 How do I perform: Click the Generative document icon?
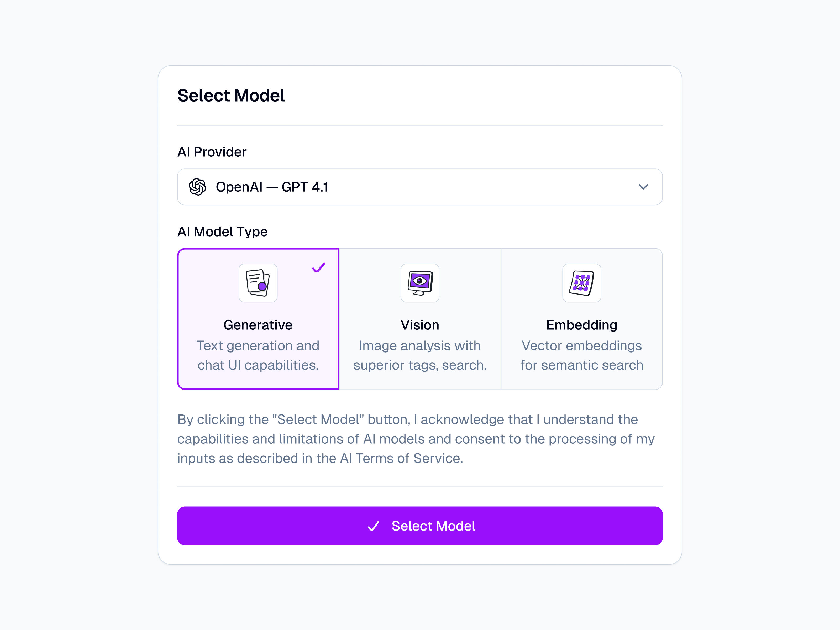coord(258,283)
